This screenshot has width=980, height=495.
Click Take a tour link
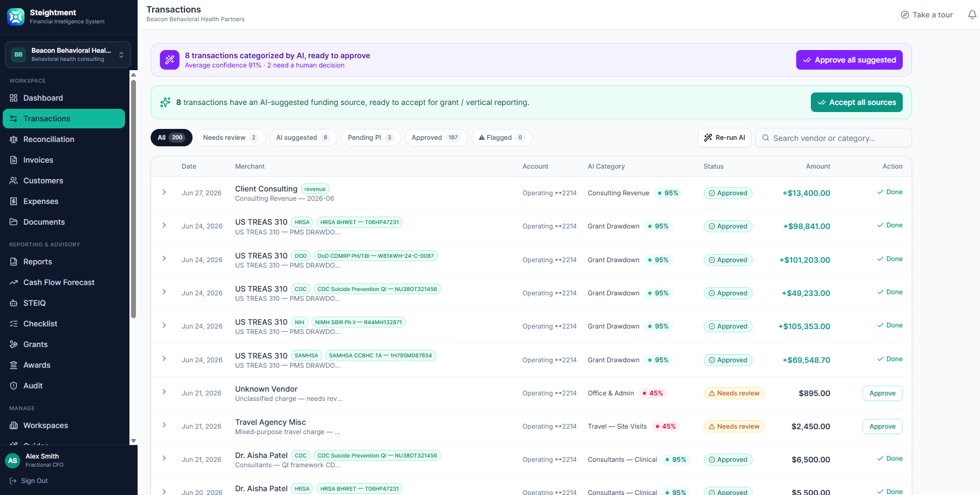tap(927, 15)
